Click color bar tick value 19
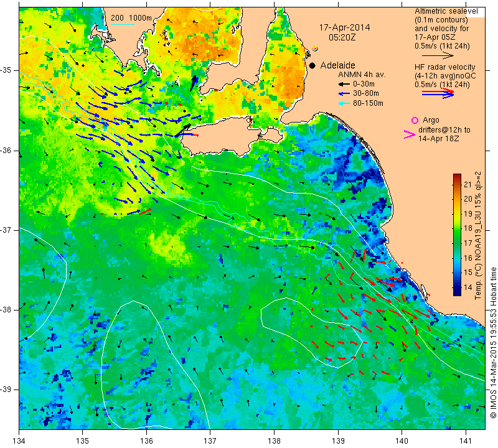 coord(468,213)
